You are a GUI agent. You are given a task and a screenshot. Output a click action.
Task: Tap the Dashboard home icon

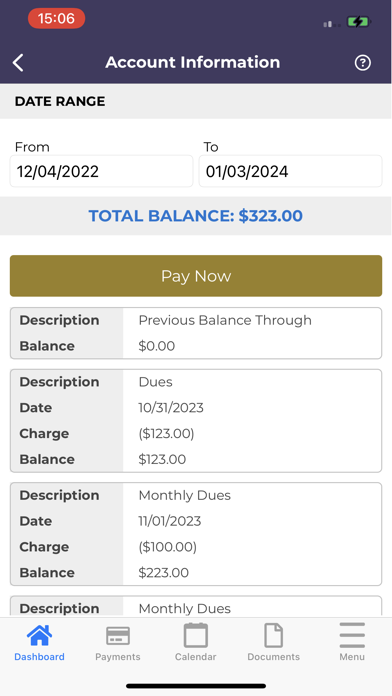click(39, 635)
